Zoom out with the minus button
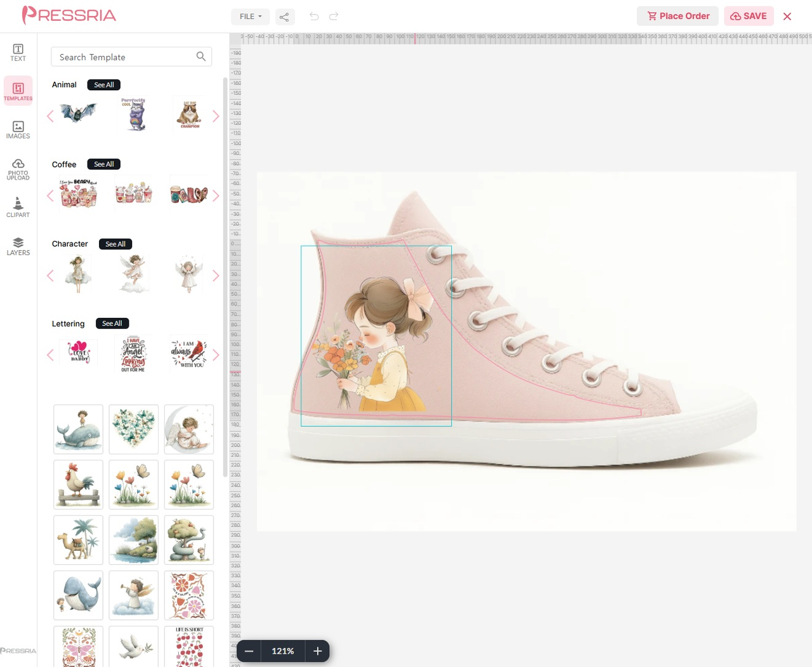The image size is (812, 667). [x=249, y=651]
